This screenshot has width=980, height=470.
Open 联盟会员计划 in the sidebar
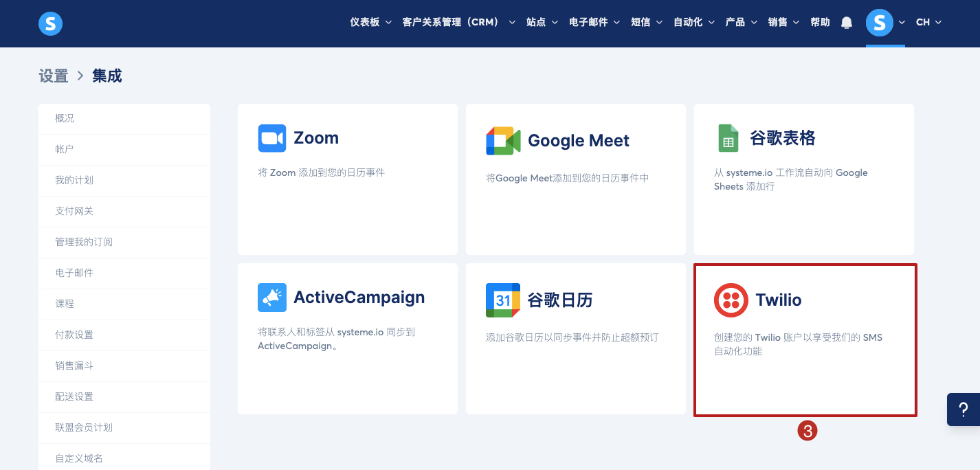pyautogui.click(x=124, y=428)
